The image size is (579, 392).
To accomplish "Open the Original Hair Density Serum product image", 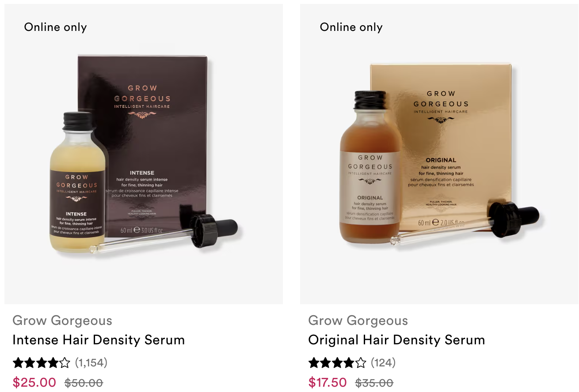I will coord(439,154).
